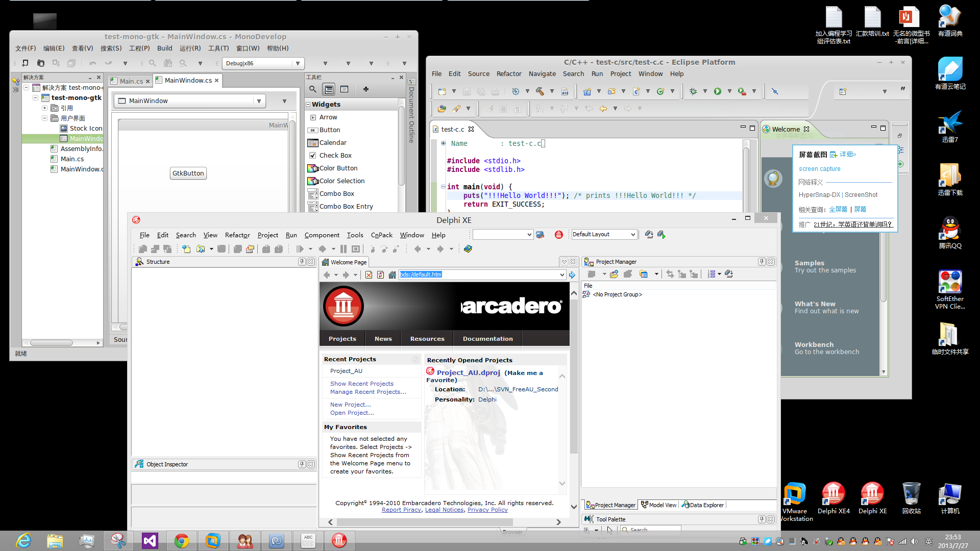This screenshot has width=980, height=551.
Task: Click the Sync icon in Project Manager toolbar
Action: (x=670, y=274)
